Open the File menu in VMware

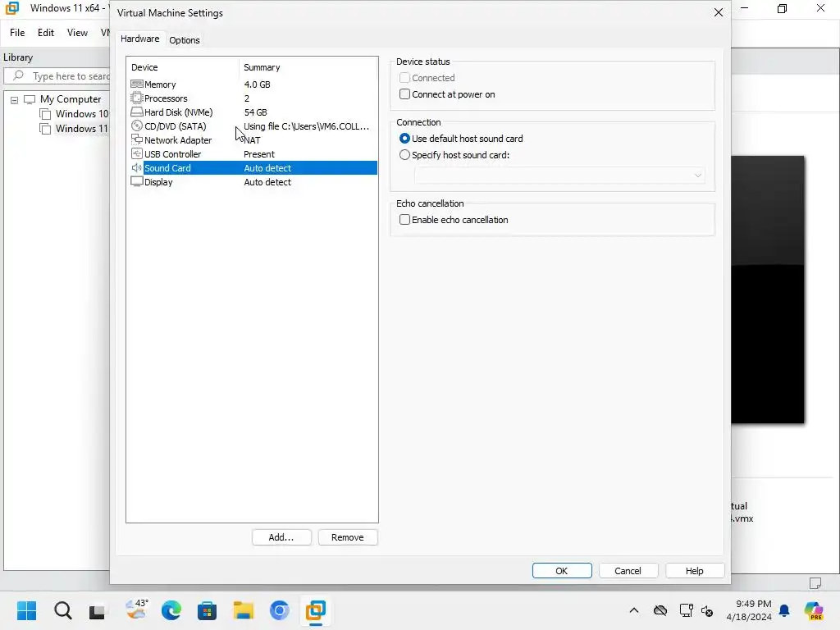point(17,33)
